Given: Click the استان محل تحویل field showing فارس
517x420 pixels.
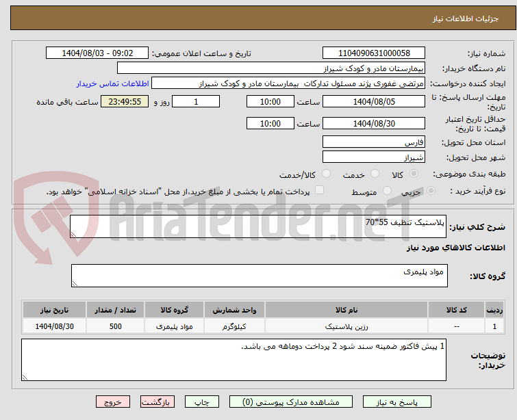Looking at the screenshot, I should [374, 142].
